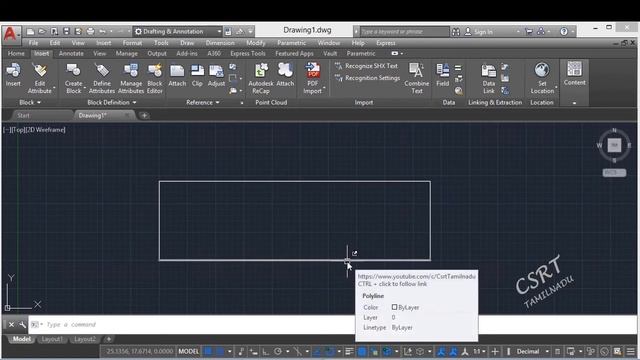This screenshot has width=640, height=360.
Task: Click the Help question mark icon
Action: tap(564, 31)
